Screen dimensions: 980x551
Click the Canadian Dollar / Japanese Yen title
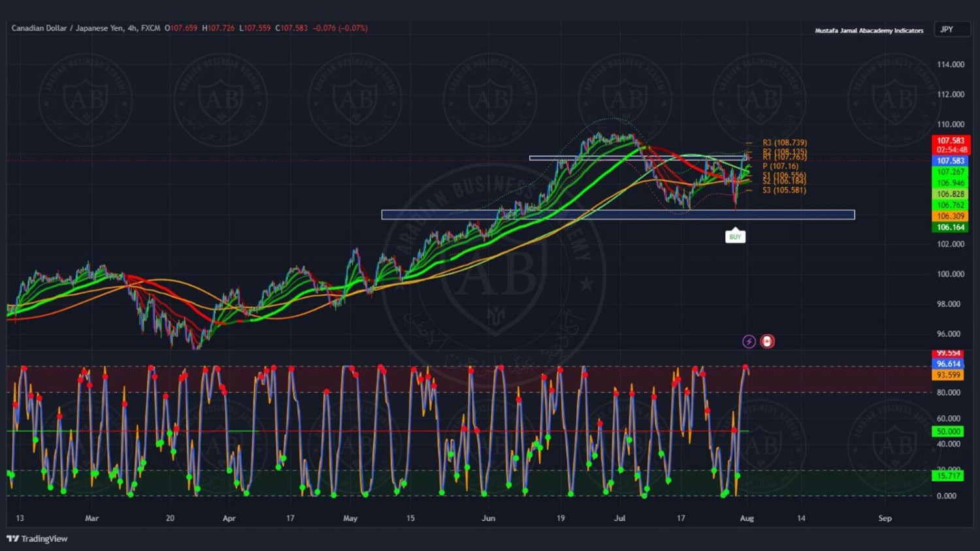click(x=68, y=28)
